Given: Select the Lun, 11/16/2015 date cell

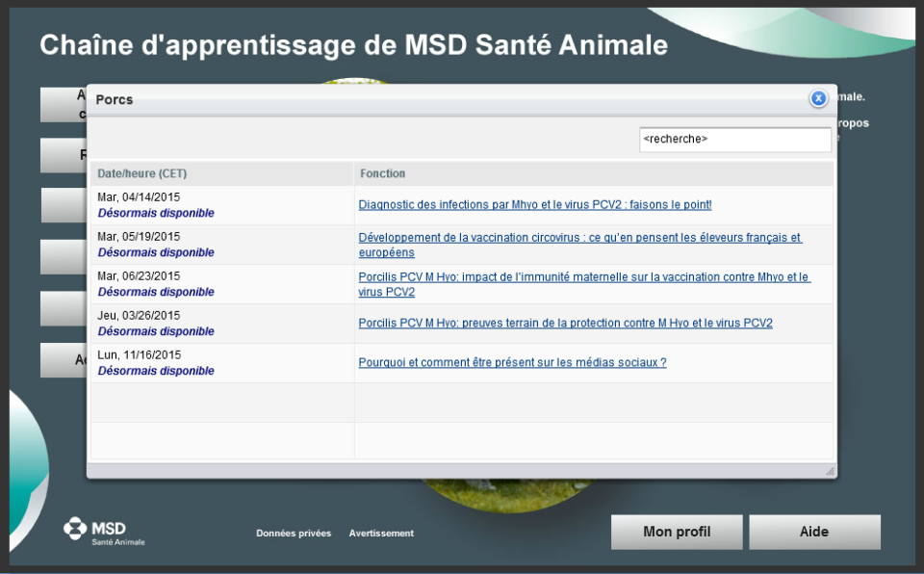Looking at the screenshot, I should pyautogui.click(x=222, y=363).
